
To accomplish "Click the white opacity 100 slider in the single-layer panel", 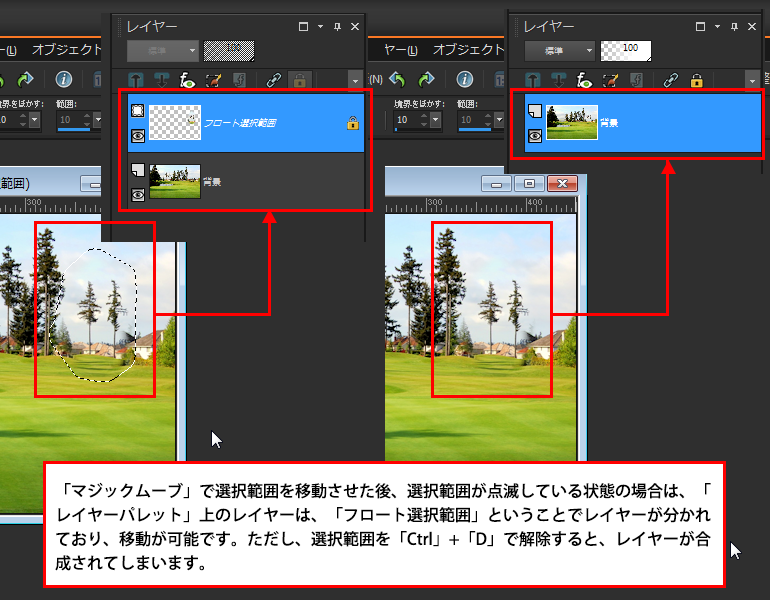I will pyautogui.click(x=626, y=51).
